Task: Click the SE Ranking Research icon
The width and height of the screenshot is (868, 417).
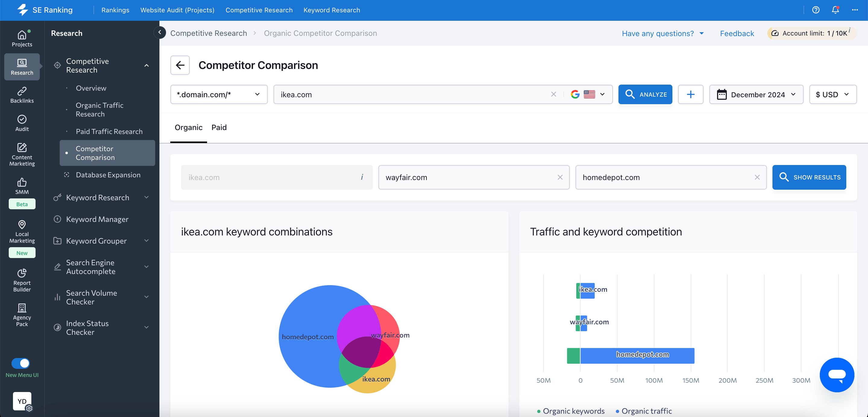Action: tap(22, 66)
